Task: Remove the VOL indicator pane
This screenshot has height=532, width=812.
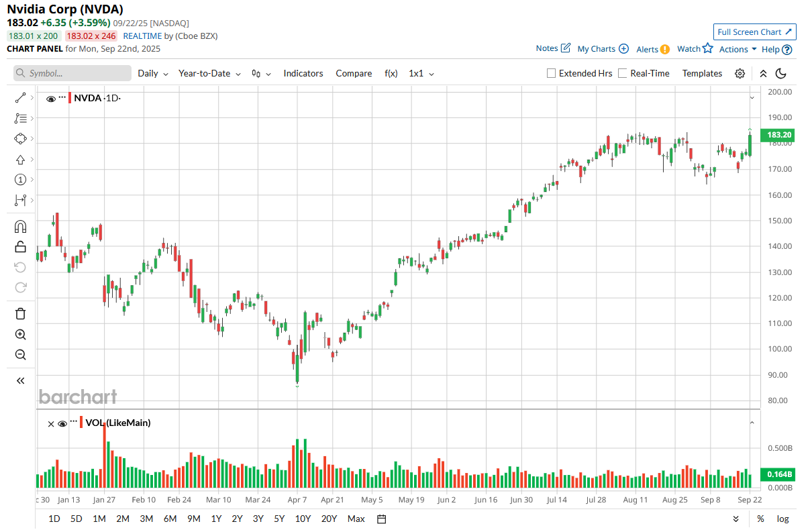Action: tap(51, 423)
